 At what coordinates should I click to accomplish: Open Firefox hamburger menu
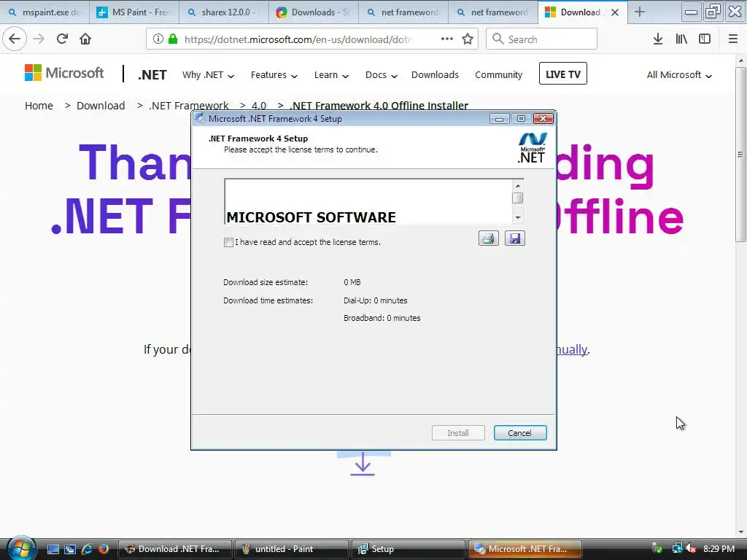732,39
